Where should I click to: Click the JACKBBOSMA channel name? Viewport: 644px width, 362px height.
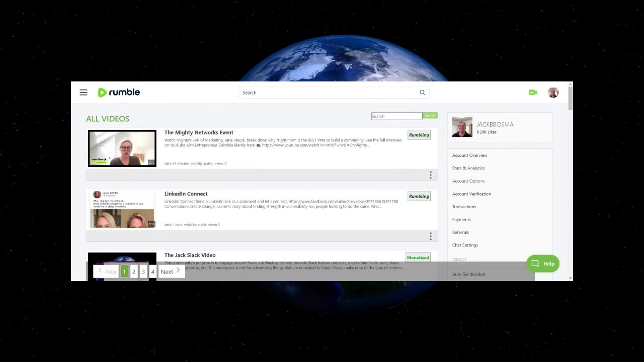point(495,124)
